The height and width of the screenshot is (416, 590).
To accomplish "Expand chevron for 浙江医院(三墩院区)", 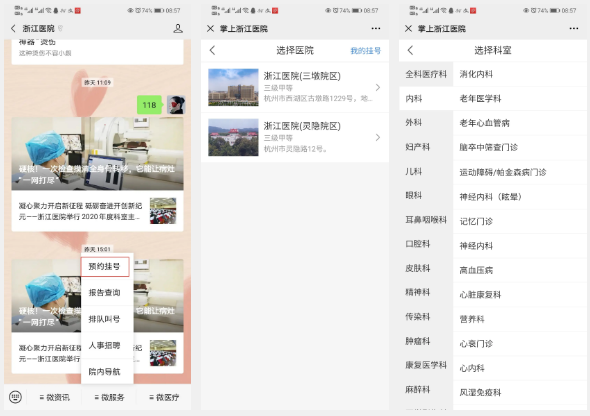I will pyautogui.click(x=378, y=88).
